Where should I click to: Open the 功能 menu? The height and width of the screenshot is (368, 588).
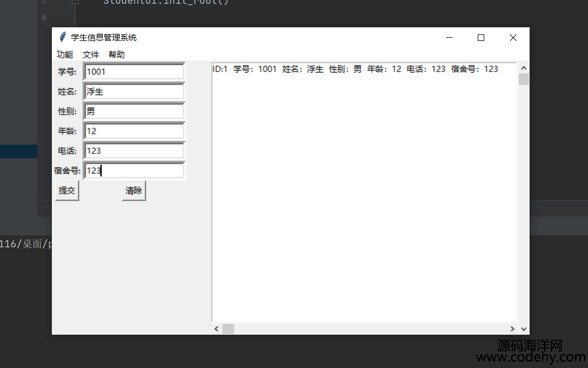65,55
